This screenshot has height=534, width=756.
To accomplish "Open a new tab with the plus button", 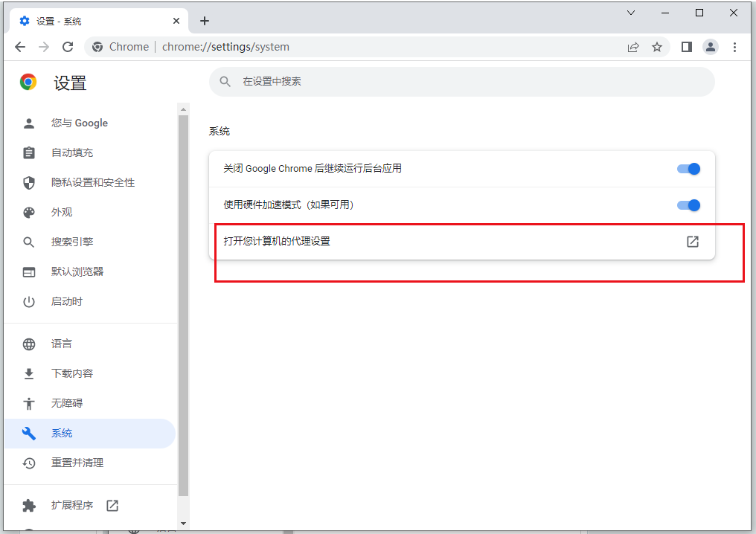I will point(205,21).
